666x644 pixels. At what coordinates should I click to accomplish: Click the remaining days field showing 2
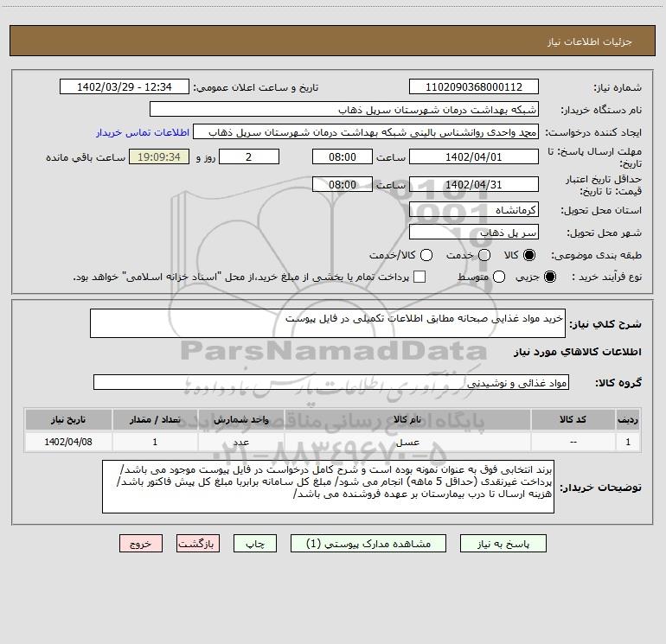click(249, 156)
